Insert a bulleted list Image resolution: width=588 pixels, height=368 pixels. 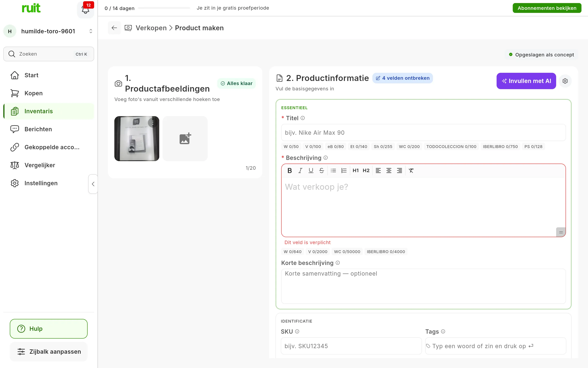tap(333, 171)
